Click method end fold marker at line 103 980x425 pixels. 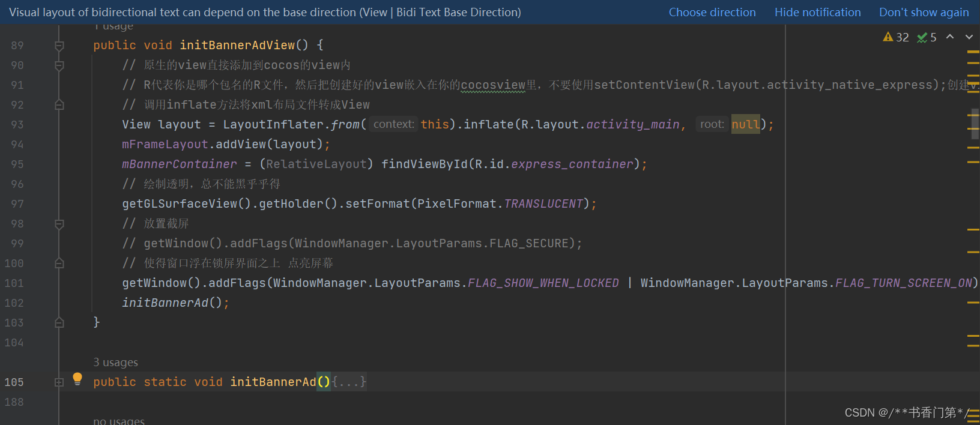59,323
